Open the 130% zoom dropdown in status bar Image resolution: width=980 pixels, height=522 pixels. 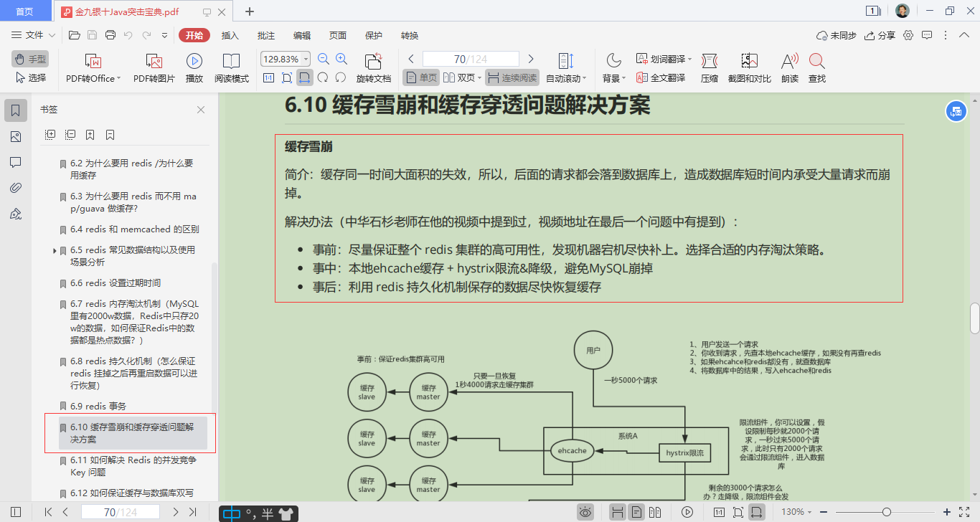pyautogui.click(x=797, y=512)
